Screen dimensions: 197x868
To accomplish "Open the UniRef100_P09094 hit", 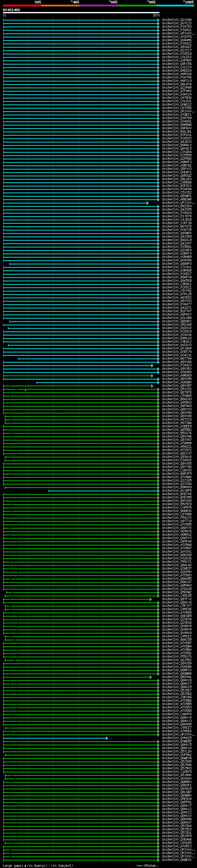I will [x=177, y=189].
